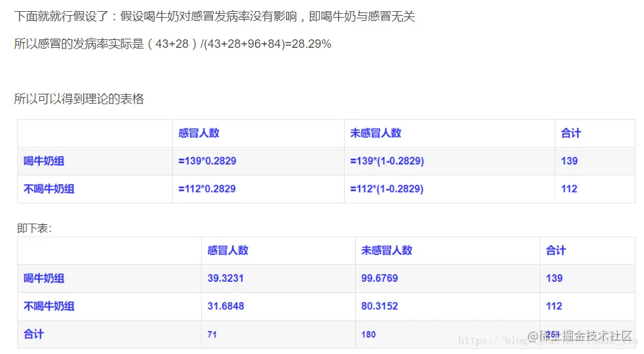Click the value 80.3152

coord(379,306)
